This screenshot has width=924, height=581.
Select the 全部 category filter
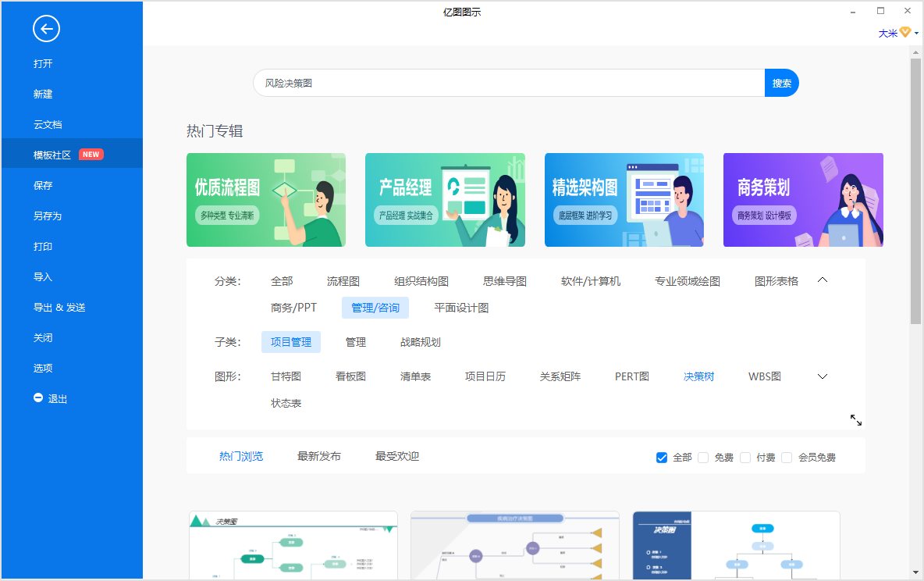point(282,281)
